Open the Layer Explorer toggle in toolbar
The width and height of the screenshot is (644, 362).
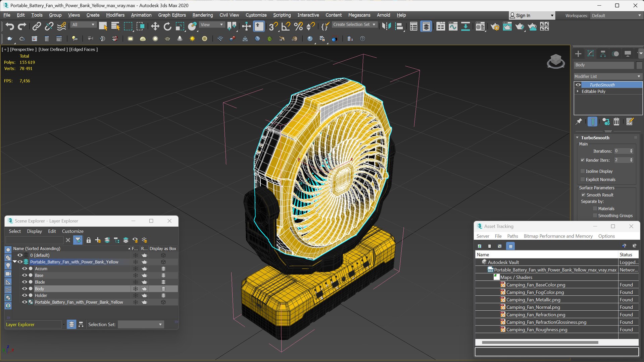426,26
